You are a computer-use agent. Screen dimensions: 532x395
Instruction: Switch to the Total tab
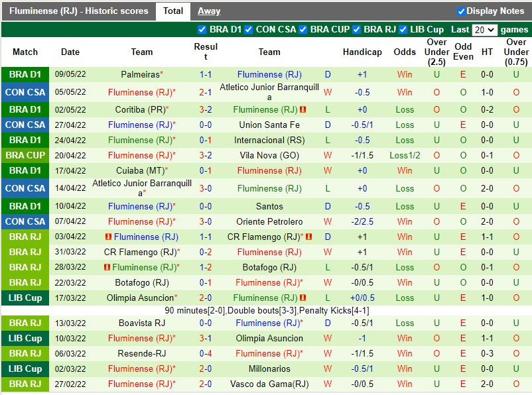[173, 11]
